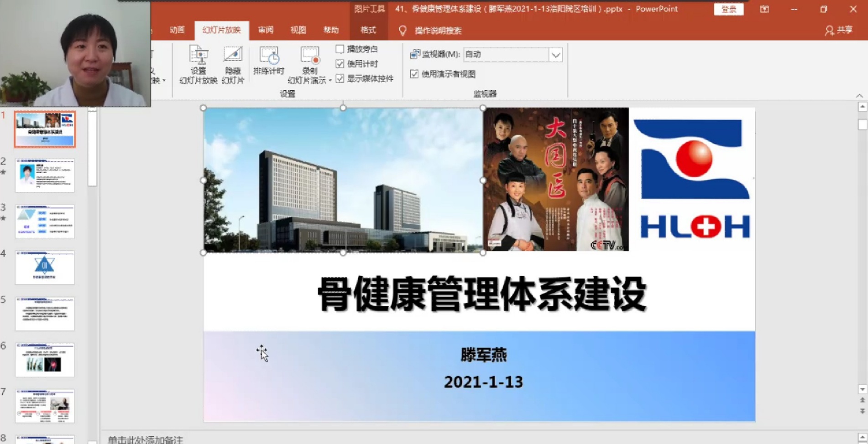Click the notes area to add notes

point(319,439)
